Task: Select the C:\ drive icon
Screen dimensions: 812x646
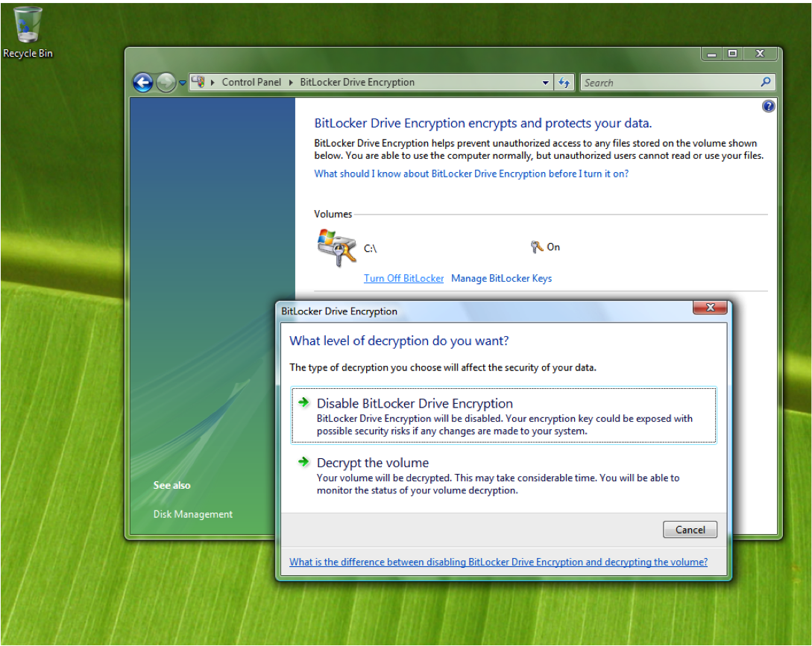Action: tap(336, 247)
